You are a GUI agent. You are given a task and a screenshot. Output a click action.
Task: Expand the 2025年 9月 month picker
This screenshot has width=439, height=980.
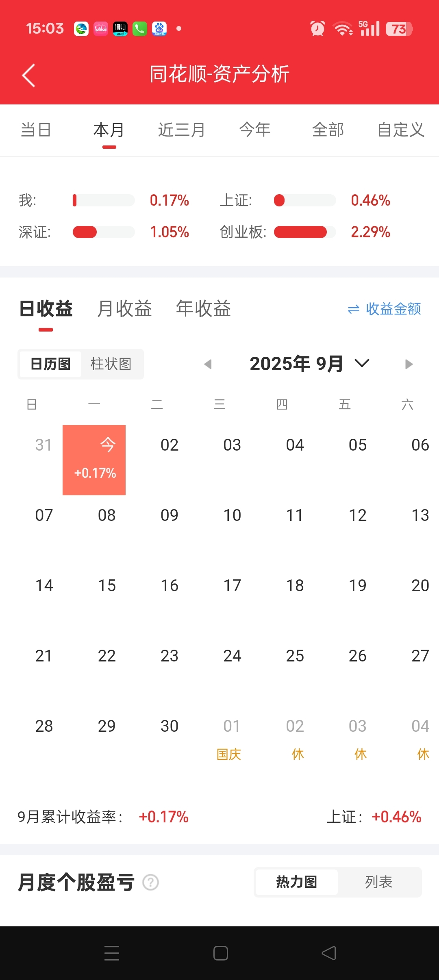click(310, 364)
